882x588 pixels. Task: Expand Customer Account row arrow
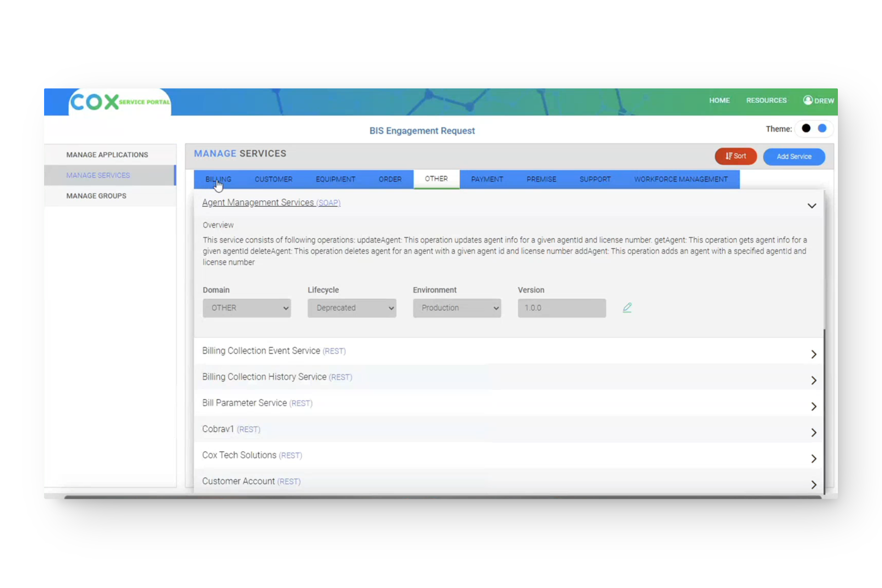(x=814, y=485)
